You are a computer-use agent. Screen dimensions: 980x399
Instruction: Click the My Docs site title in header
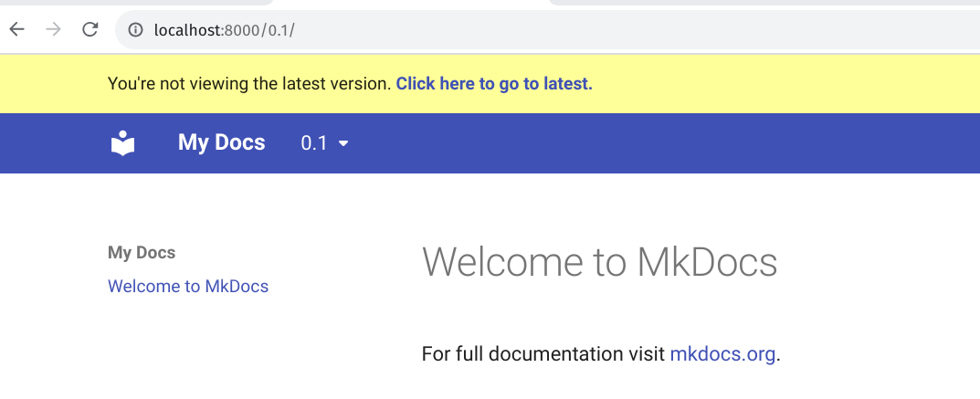coord(221,142)
